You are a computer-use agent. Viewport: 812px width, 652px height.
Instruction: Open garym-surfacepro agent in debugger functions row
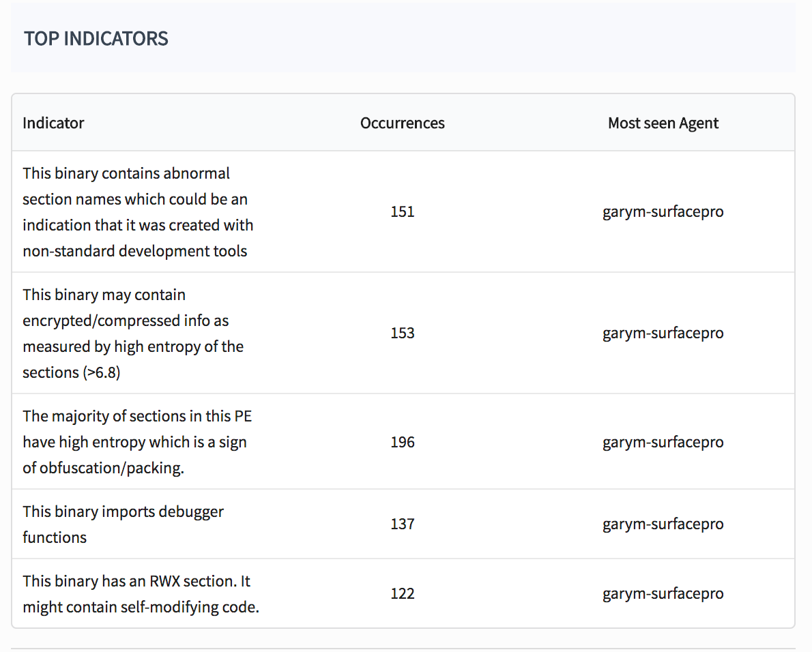[x=663, y=524]
